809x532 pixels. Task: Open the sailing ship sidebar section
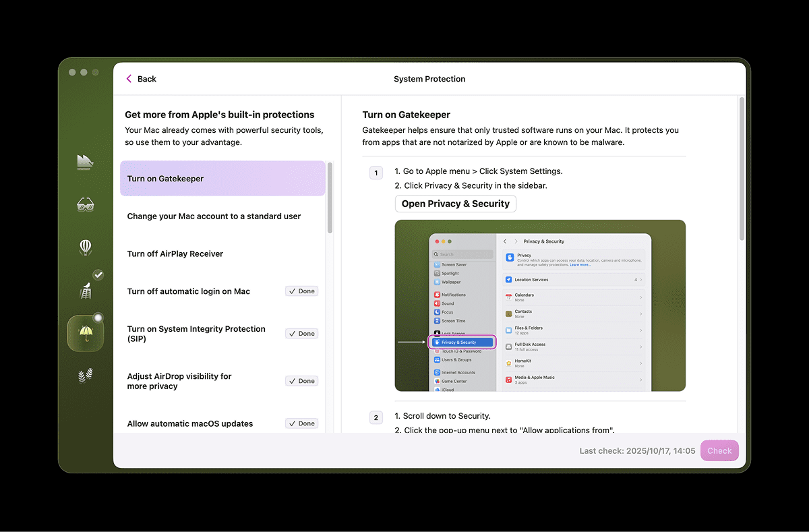(85, 162)
